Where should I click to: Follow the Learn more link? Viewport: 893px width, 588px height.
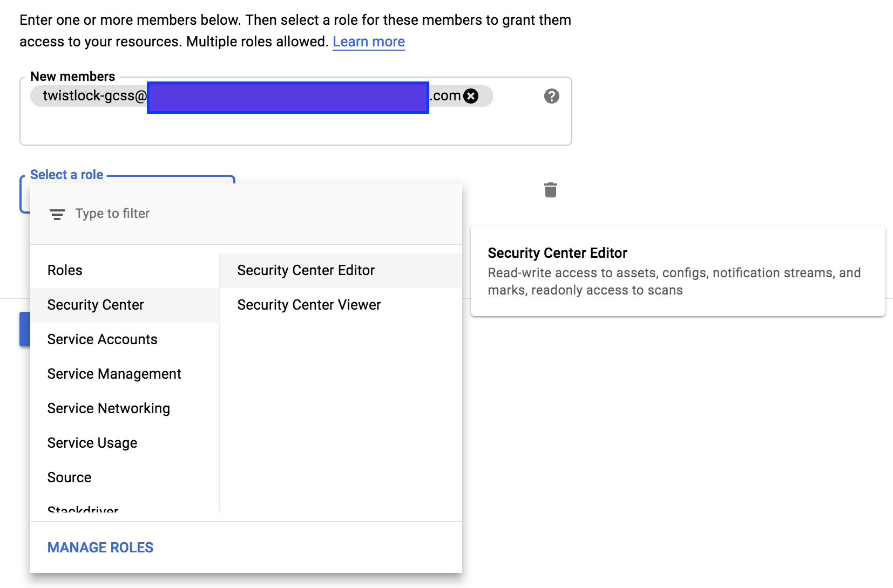click(x=369, y=42)
